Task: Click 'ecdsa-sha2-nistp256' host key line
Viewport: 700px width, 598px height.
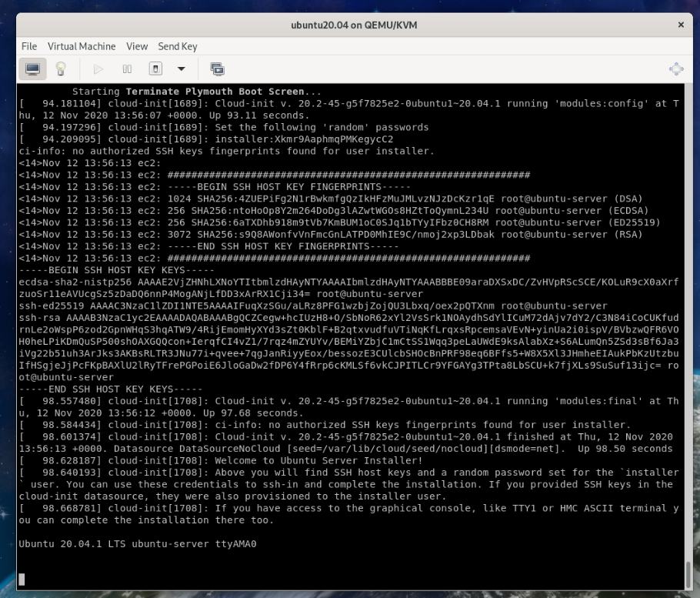Action: (x=348, y=288)
